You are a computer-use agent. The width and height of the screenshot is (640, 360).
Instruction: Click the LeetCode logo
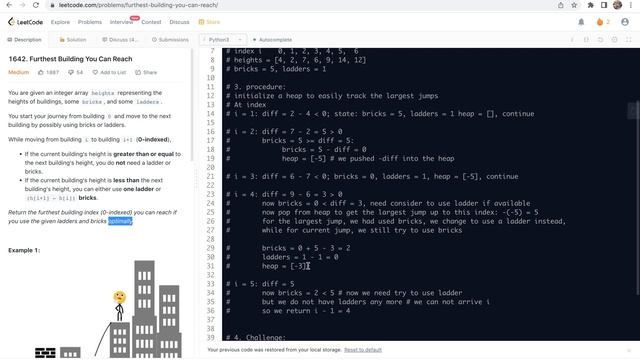click(25, 22)
